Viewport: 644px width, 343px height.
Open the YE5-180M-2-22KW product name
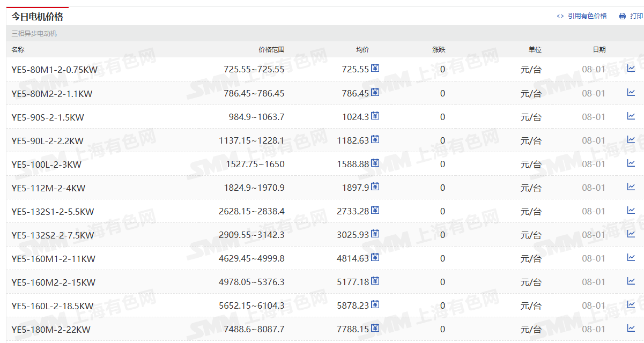(x=51, y=330)
